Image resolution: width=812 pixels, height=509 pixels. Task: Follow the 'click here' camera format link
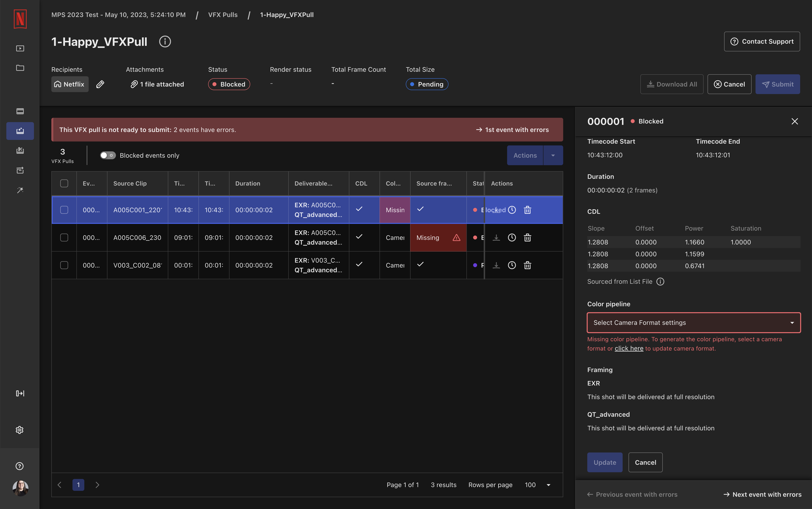(x=629, y=348)
